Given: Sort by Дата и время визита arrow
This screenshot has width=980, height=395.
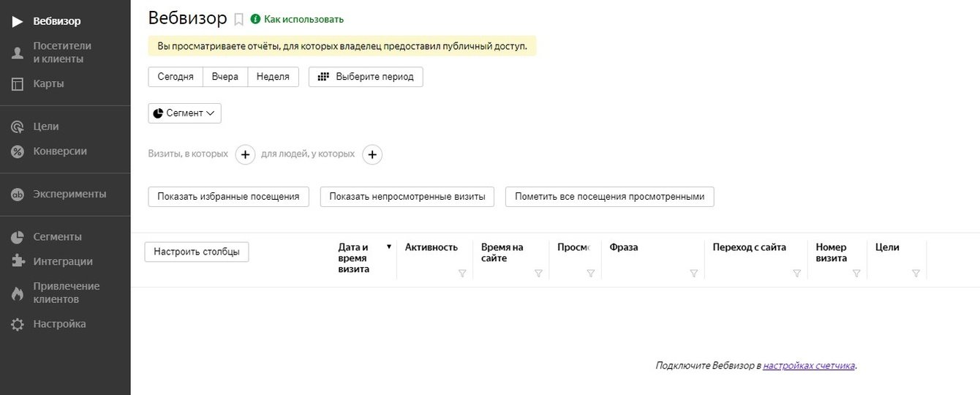Looking at the screenshot, I should point(389,247).
